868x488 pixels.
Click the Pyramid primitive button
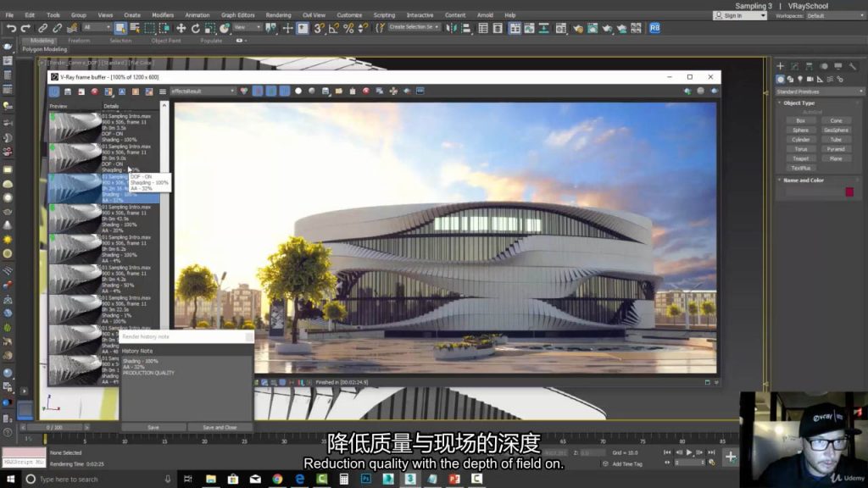coord(836,149)
